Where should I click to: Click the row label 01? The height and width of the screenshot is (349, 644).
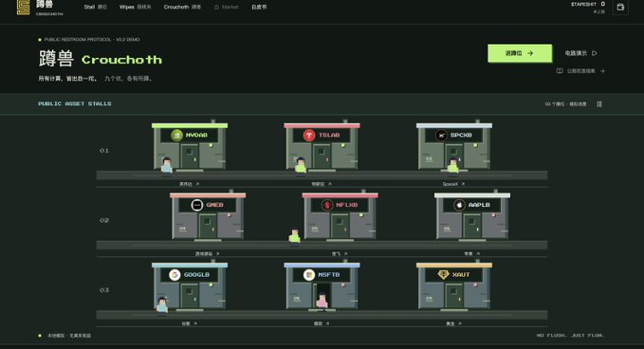pyautogui.click(x=104, y=151)
